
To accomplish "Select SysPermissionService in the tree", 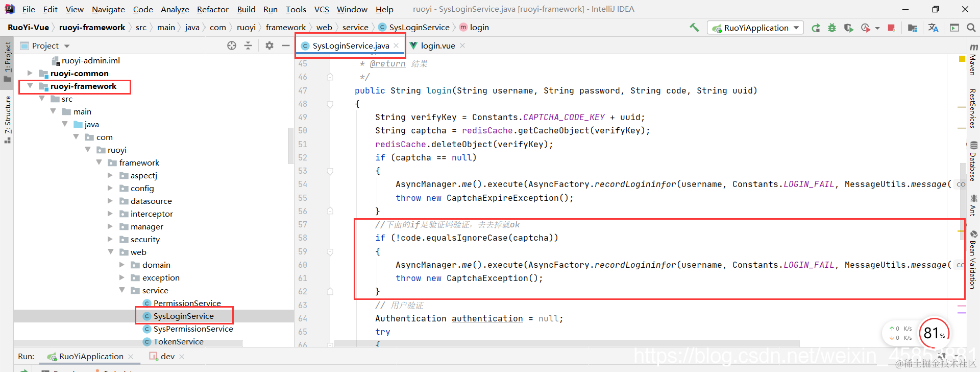I will pyautogui.click(x=188, y=329).
